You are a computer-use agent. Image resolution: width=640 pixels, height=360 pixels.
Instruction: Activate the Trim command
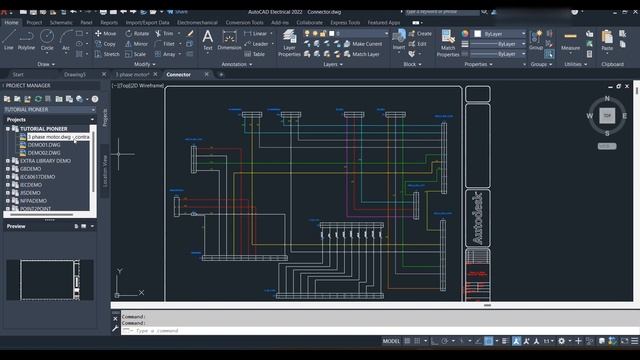click(x=164, y=33)
